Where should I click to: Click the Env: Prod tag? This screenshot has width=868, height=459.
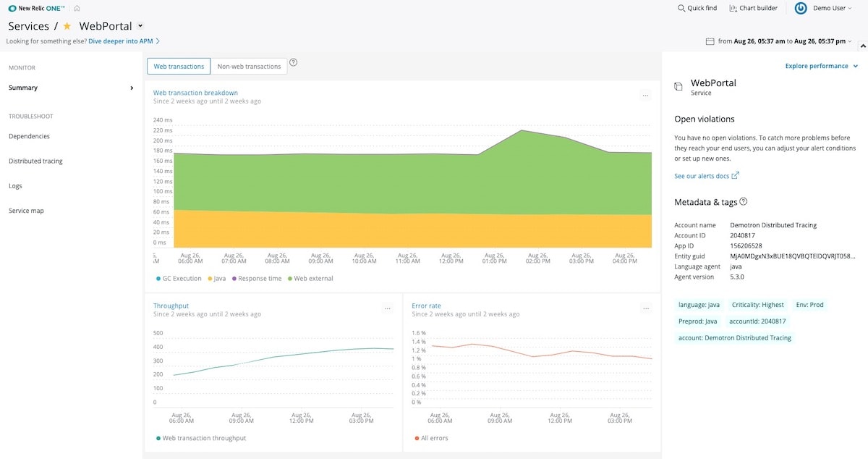click(810, 305)
